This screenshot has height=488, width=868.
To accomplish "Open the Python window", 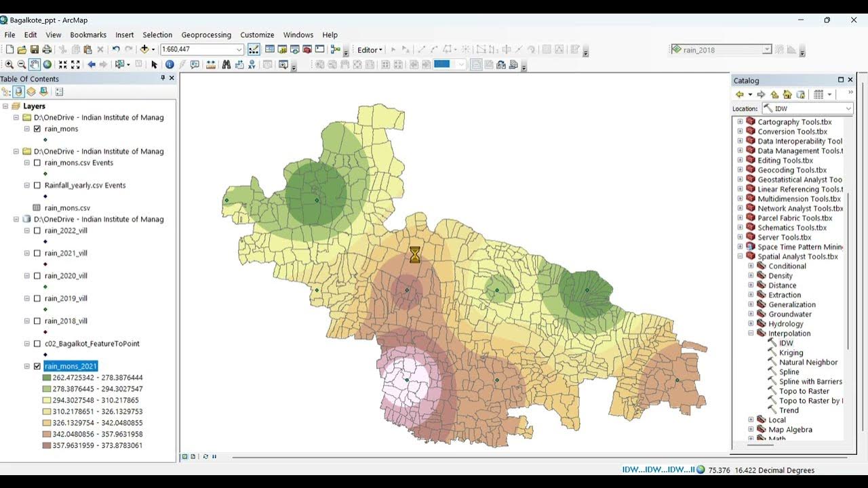I will 319,49.
